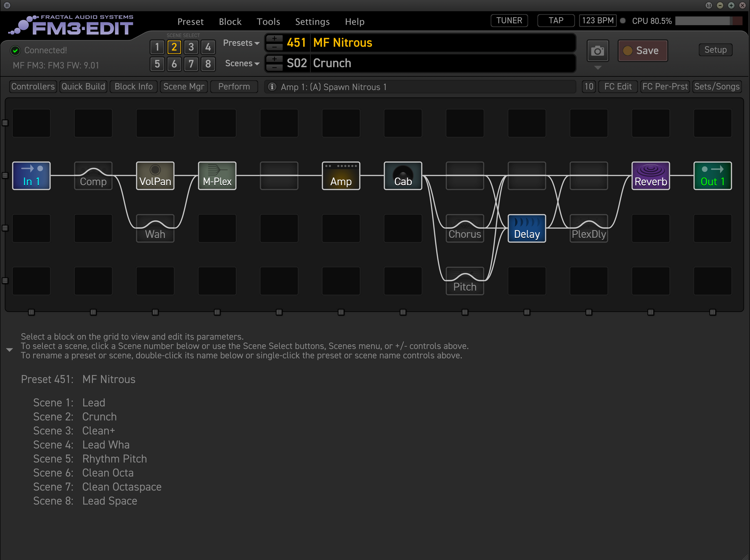Image resolution: width=750 pixels, height=560 pixels.
Task: Select the In 1 input block
Action: 31,176
